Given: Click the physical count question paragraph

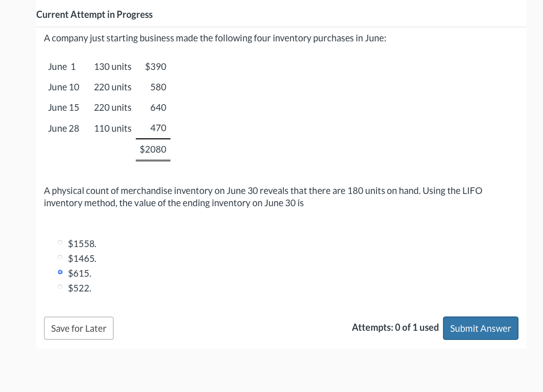Looking at the screenshot, I should pos(263,197).
